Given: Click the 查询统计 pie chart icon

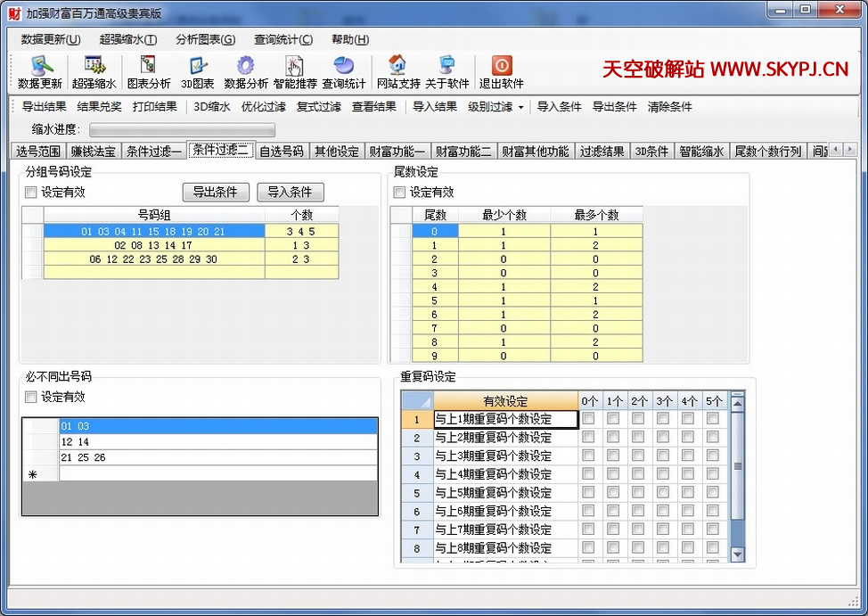Looking at the screenshot, I should (343, 67).
